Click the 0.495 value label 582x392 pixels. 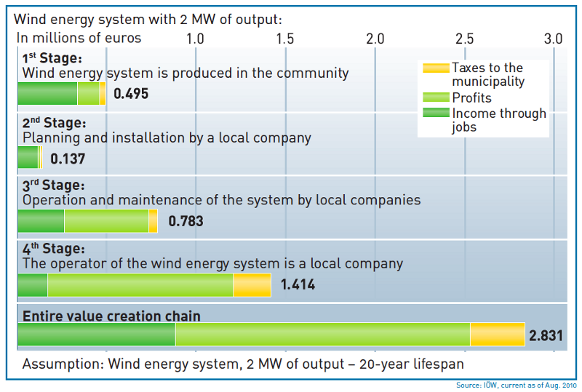pos(131,94)
